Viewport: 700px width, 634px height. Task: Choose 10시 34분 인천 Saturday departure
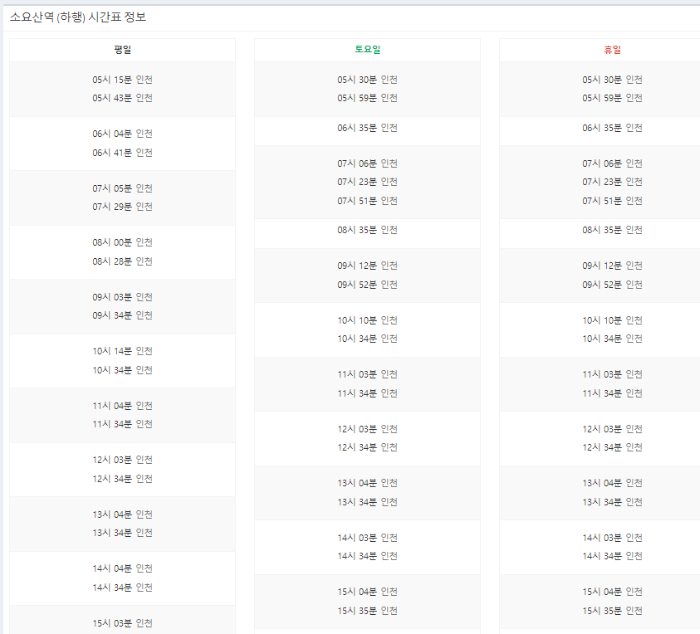pos(367,338)
